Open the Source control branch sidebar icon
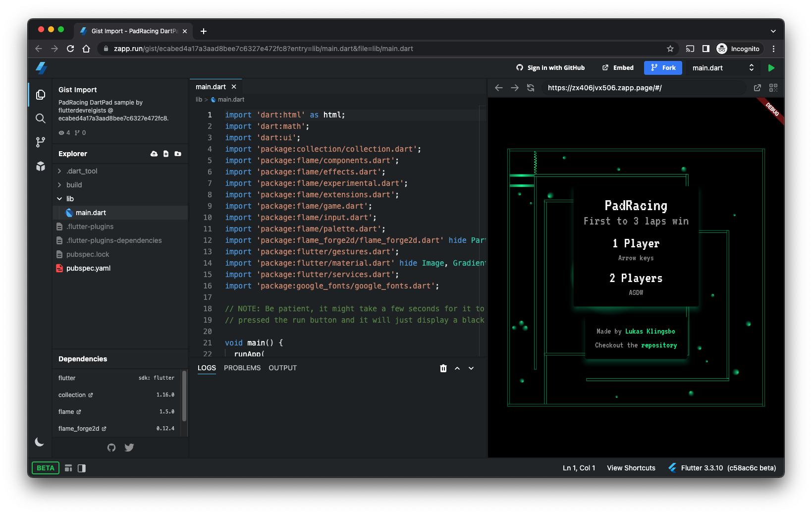Viewport: 812px width, 514px height. 41,142
